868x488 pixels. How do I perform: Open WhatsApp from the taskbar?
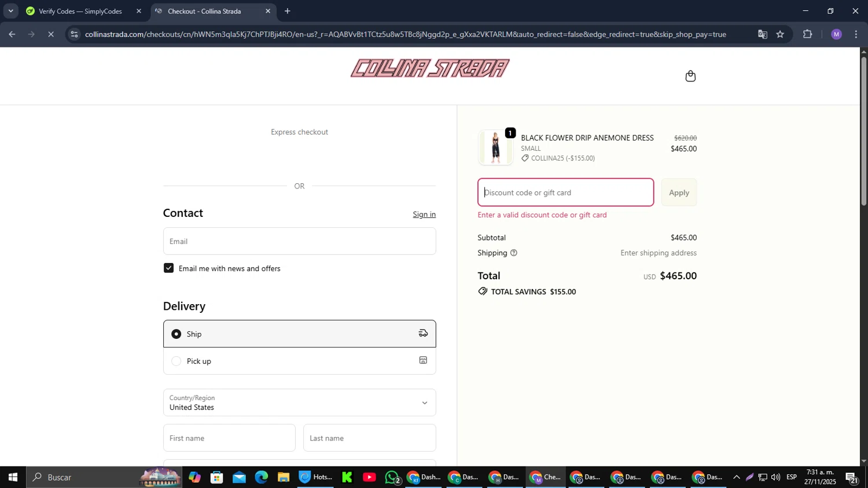coord(392,477)
